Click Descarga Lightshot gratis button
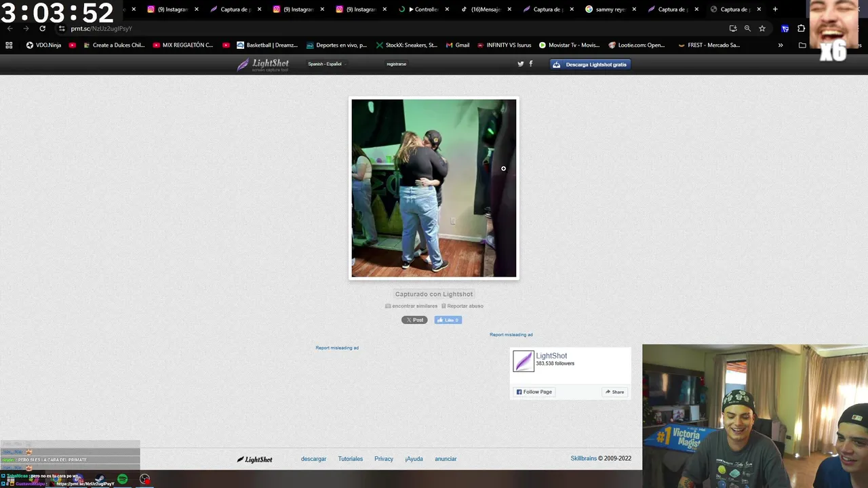This screenshot has width=868, height=488. pyautogui.click(x=590, y=64)
